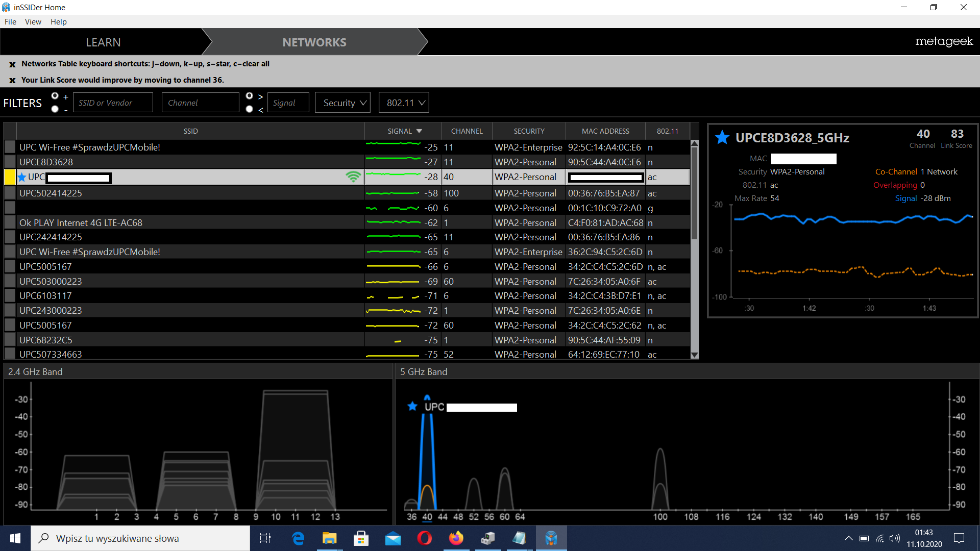Click the inSSIDer app icon in title bar

tap(6, 7)
